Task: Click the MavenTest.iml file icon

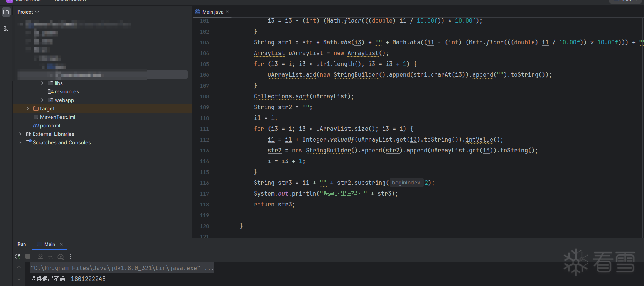Action: [x=36, y=117]
